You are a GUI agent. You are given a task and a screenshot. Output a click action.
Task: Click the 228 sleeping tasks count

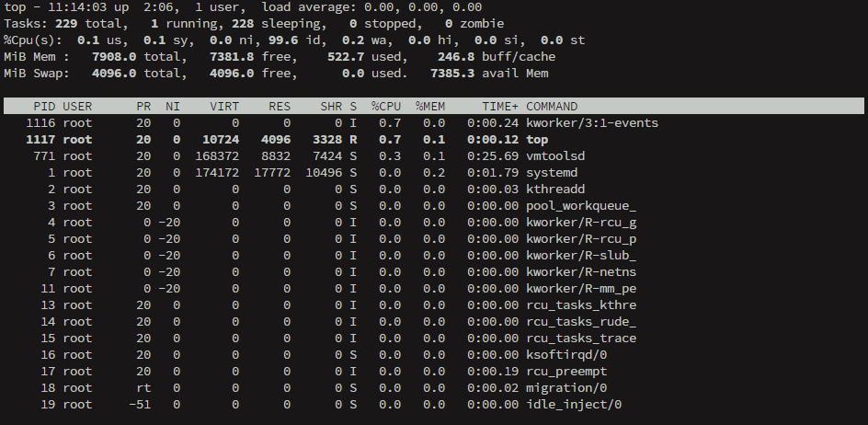point(243,24)
